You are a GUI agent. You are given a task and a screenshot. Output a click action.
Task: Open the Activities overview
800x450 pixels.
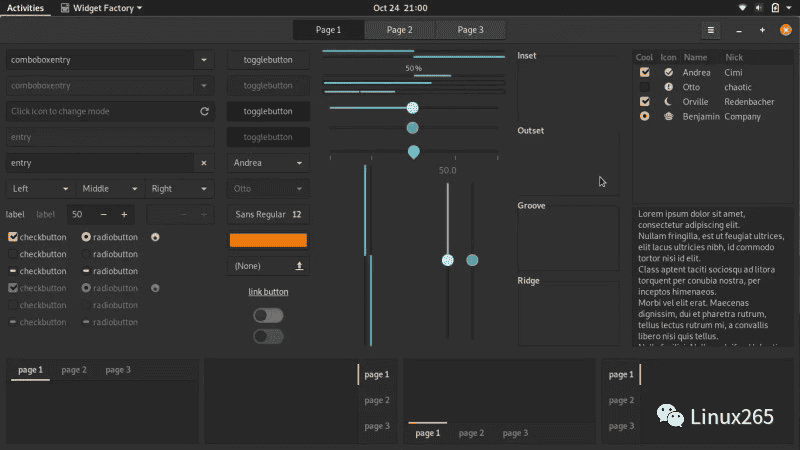point(25,8)
